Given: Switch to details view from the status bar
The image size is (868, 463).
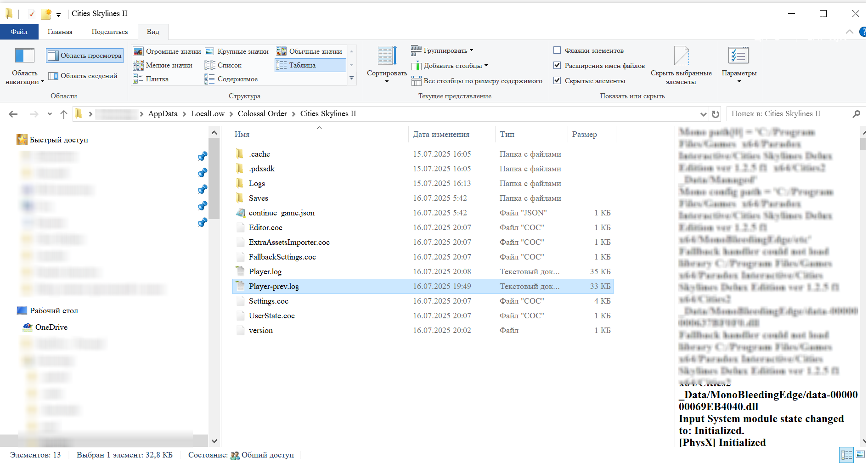Looking at the screenshot, I should click(846, 455).
